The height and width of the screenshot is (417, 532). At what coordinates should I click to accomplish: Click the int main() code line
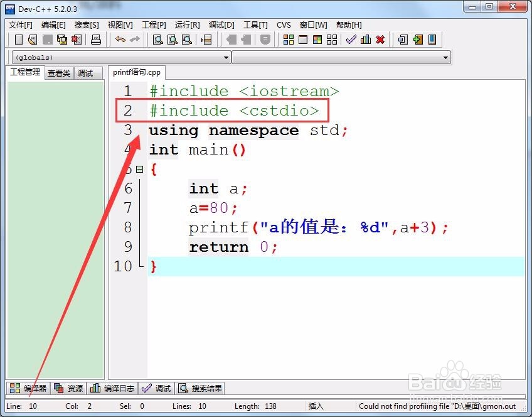click(x=197, y=149)
